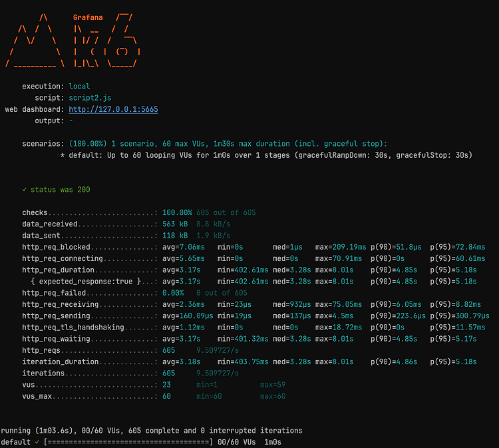Click the iterations metric name

click(43, 373)
